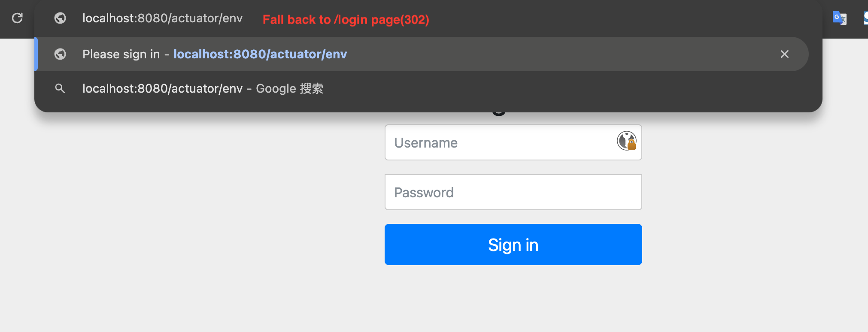Image resolution: width=868 pixels, height=332 pixels.
Task: Click the magnifier icon in the Google search suggestion
Action: (60, 88)
